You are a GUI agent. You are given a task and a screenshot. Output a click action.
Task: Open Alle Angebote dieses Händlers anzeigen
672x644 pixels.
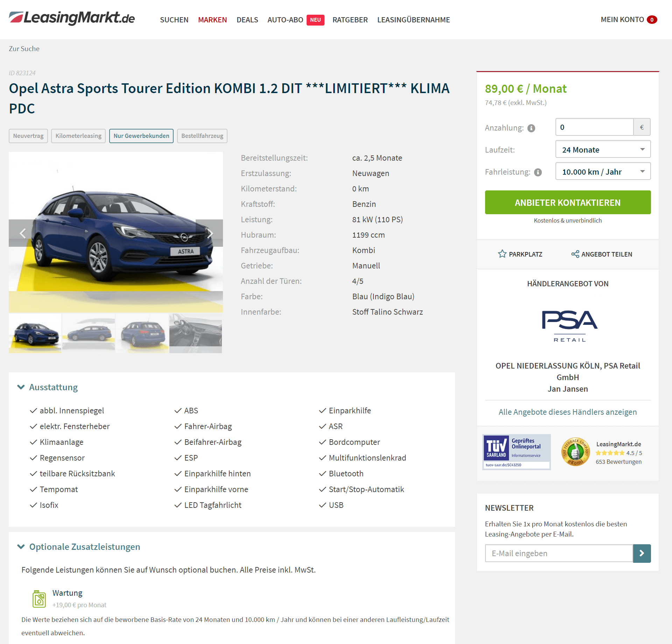click(568, 412)
